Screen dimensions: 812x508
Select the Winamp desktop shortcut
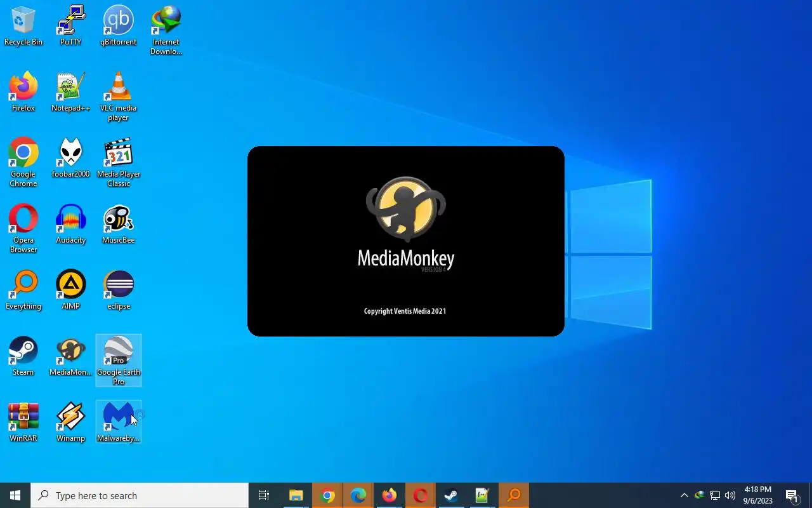click(x=70, y=422)
